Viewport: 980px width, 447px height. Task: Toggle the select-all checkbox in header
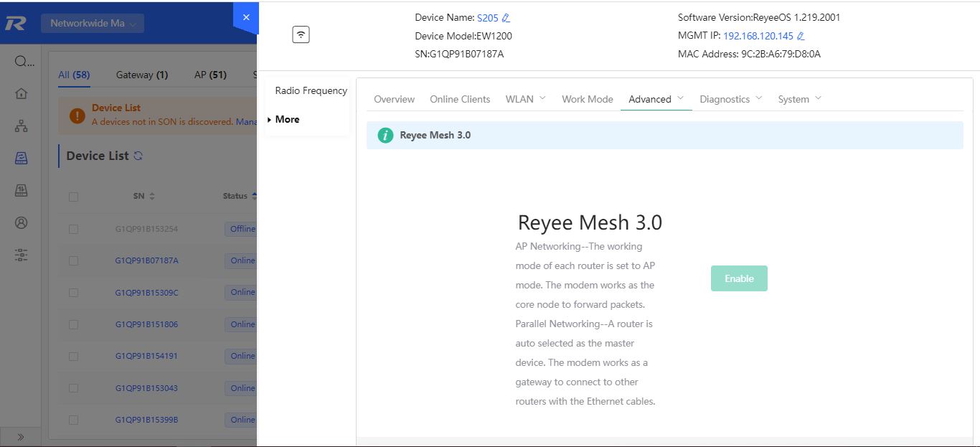(x=73, y=197)
